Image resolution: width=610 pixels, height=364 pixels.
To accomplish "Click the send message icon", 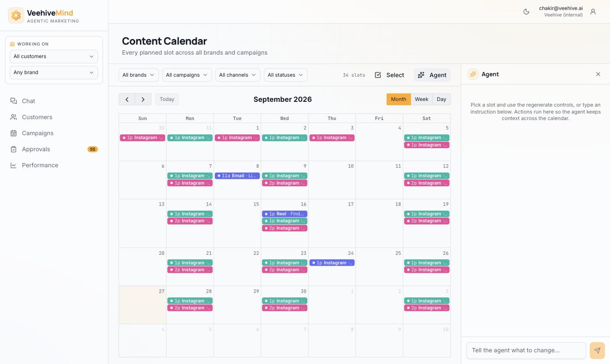I will [x=597, y=350].
